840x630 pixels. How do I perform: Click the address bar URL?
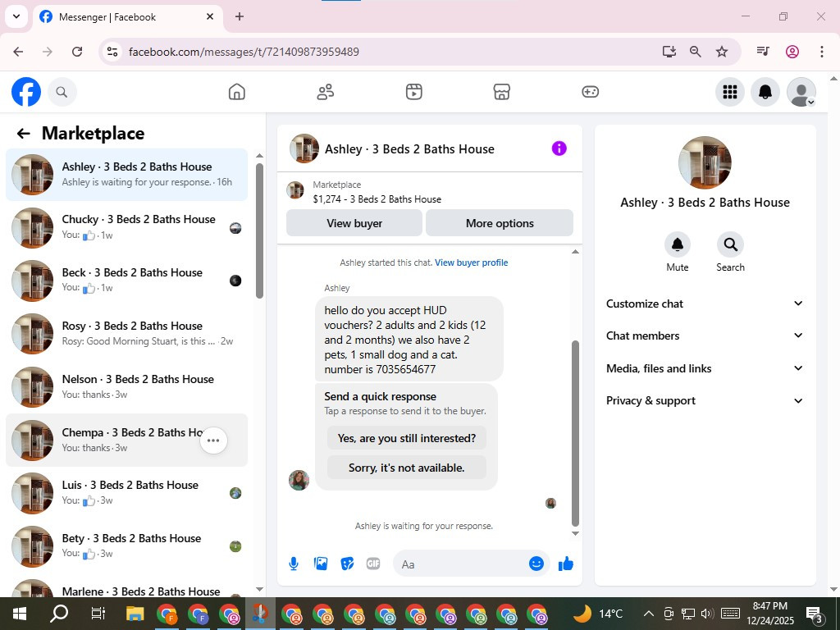244,52
